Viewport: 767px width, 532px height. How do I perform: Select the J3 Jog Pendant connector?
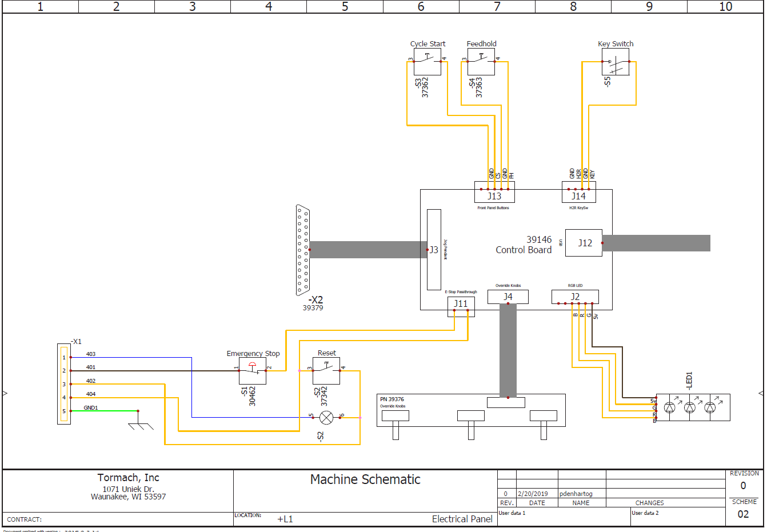click(434, 250)
